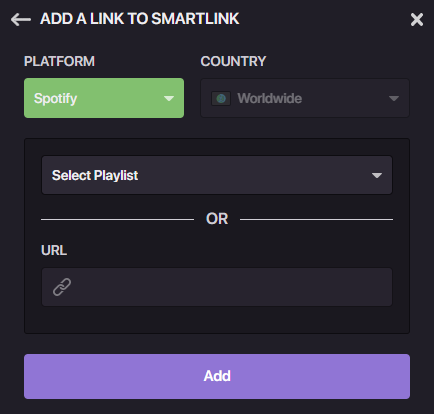Viewport: 434px width, 414px height.
Task: Click the Spotify dropdown arrow
Action: 169,98
